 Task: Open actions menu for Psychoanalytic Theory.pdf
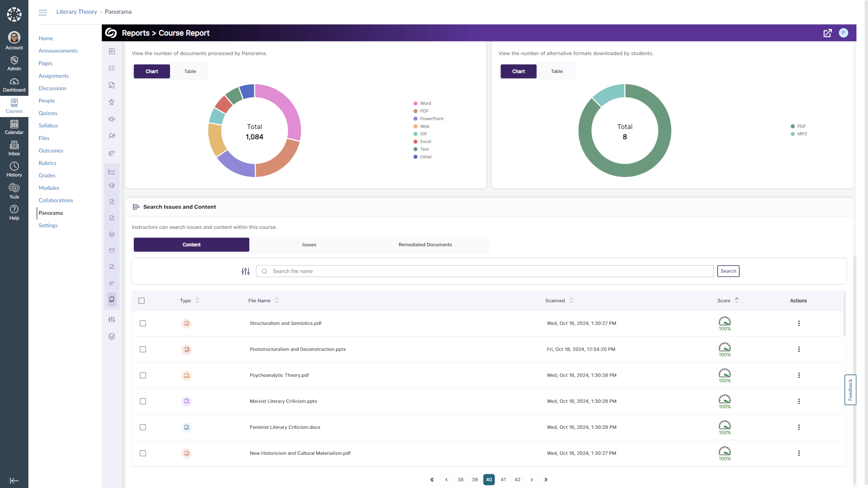(799, 375)
